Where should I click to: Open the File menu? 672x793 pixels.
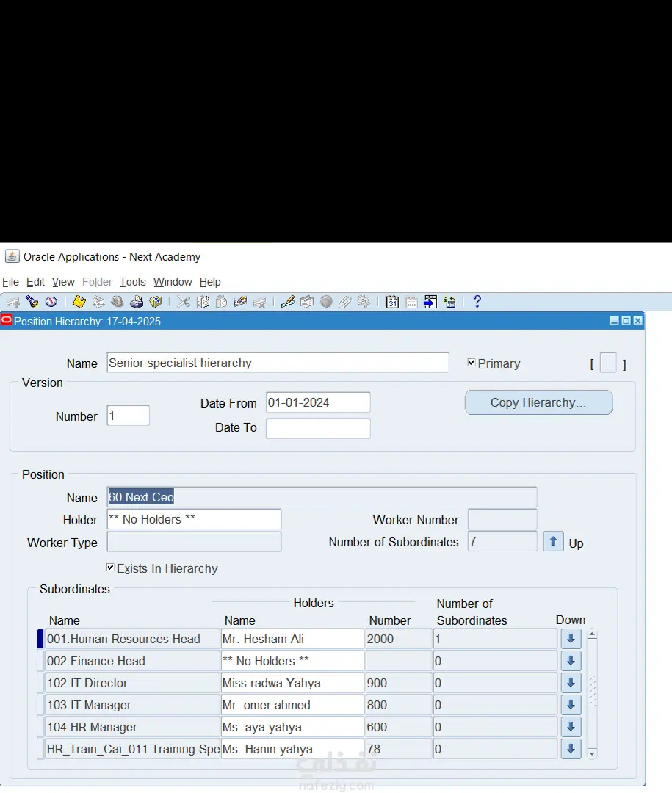click(x=10, y=282)
